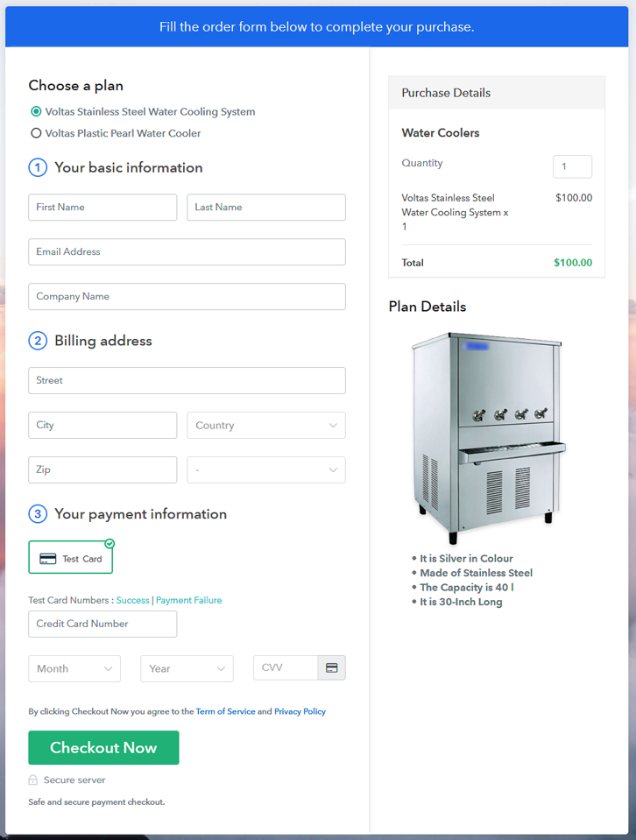Focus the Company Name input
The image size is (636, 840).
point(187,296)
